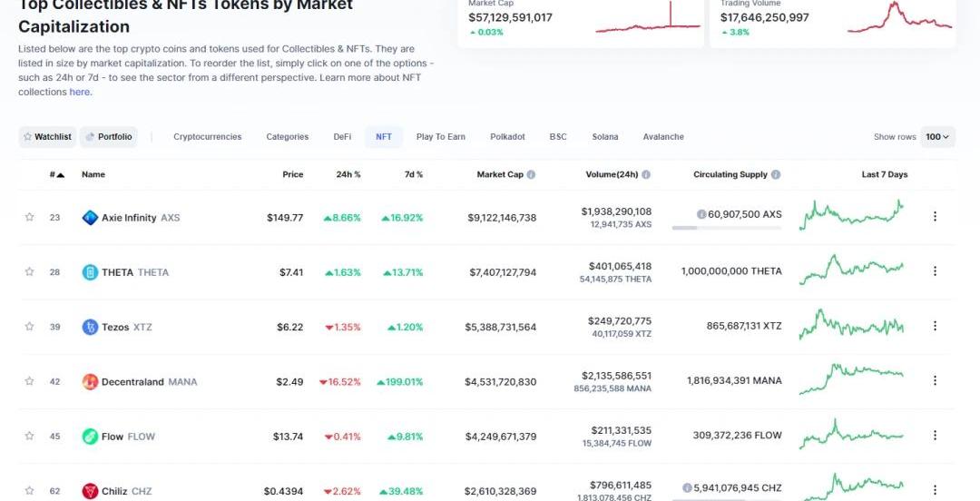The height and width of the screenshot is (501, 980).
Task: Click Axie Infinity volume $1,938,290,108
Action: coord(616,211)
